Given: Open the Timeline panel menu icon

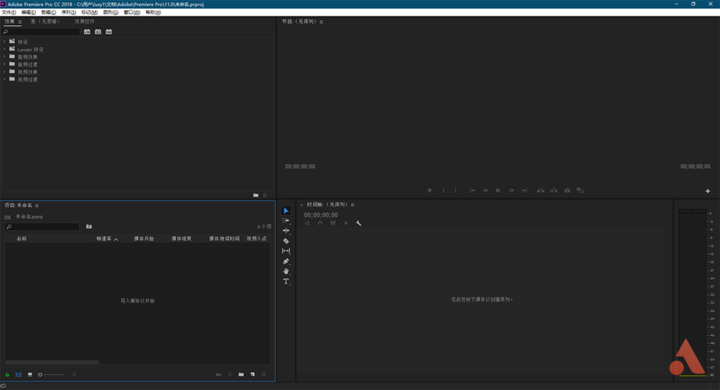Looking at the screenshot, I should point(353,205).
